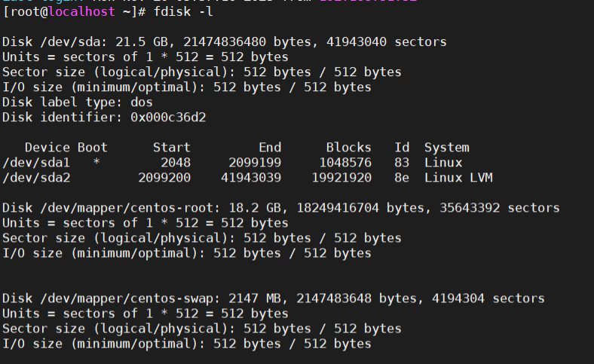Viewport: 594px width, 364px height.
Task: Click the /dev/mapper/centos-root disk line
Action: (280, 207)
